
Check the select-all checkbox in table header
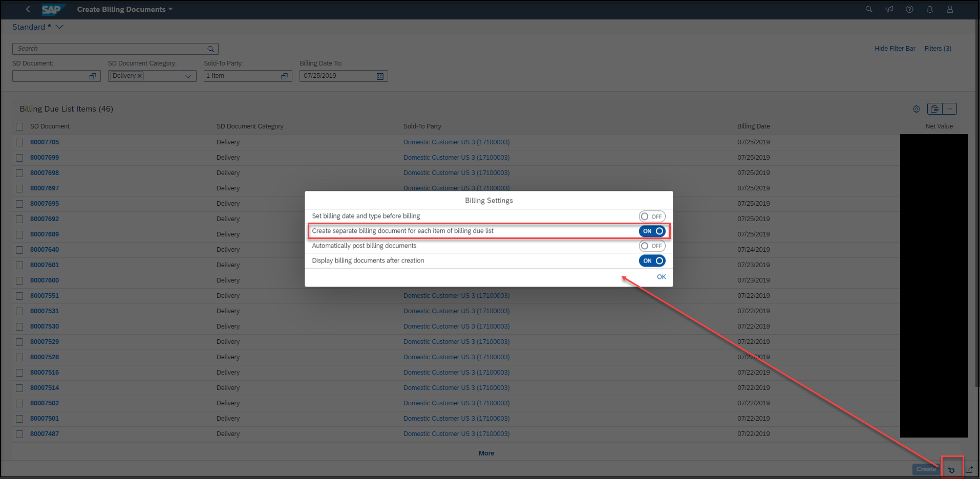click(x=19, y=126)
